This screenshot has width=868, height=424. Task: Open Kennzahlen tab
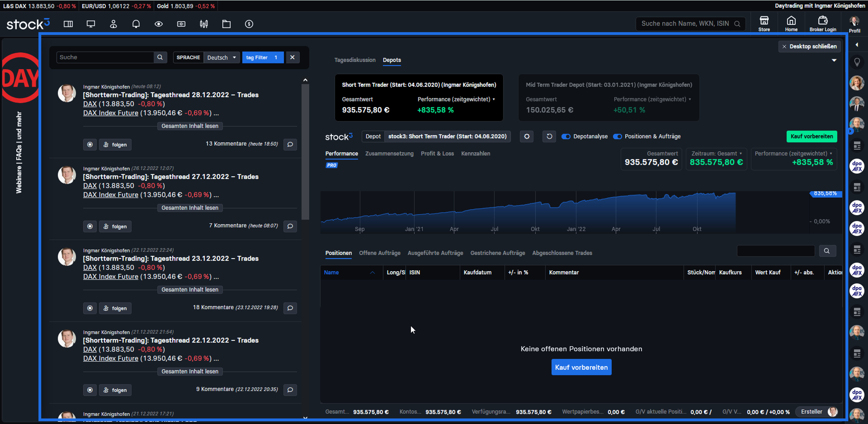475,154
